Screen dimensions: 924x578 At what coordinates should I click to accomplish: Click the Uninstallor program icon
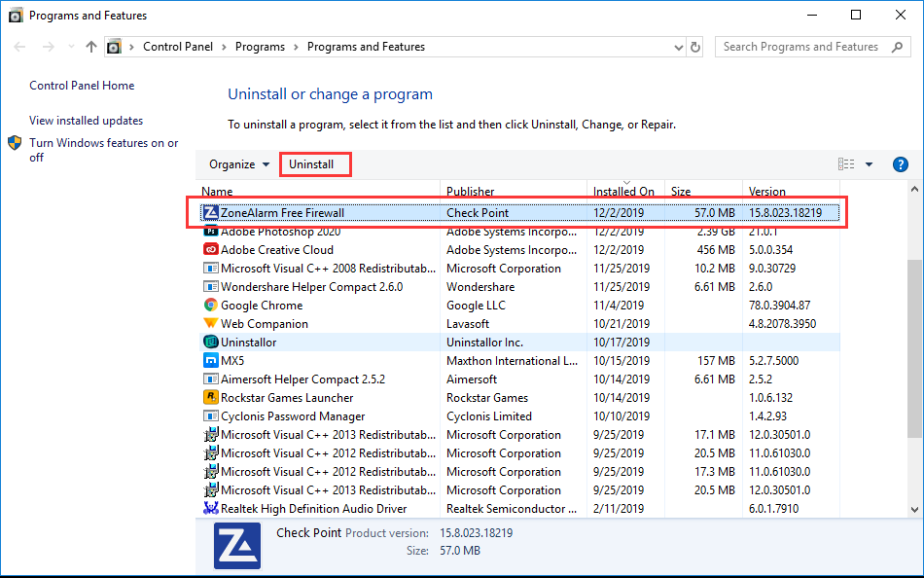point(210,343)
